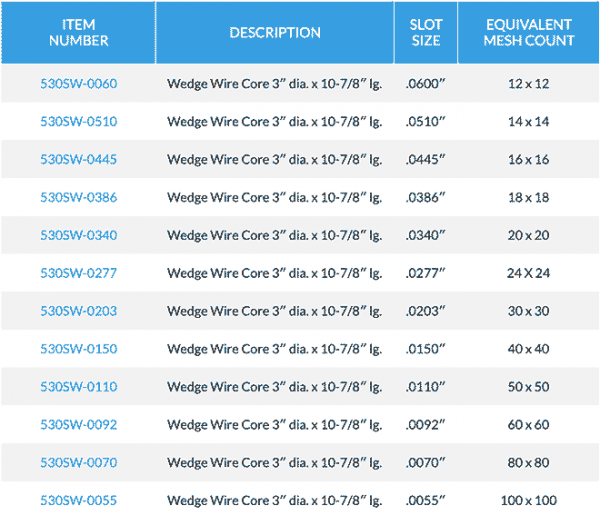Click the 530SW-0445 item number

78,159
